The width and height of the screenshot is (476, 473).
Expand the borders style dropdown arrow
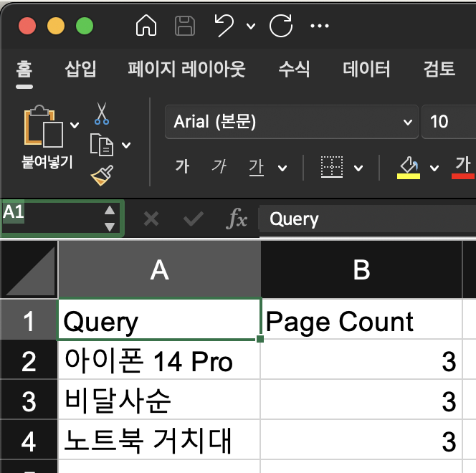click(x=358, y=168)
